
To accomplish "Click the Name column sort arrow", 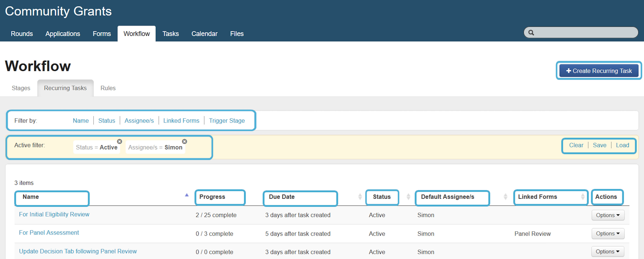I will point(186,195).
